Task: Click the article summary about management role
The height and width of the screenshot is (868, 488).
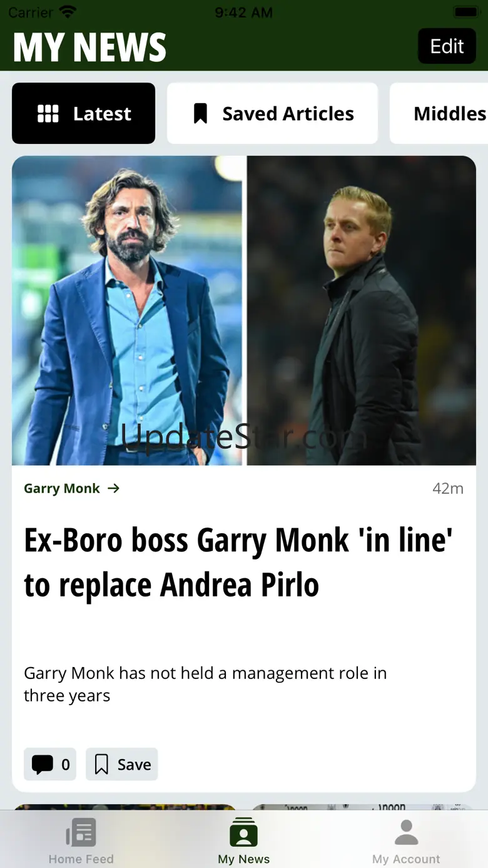Action: click(205, 684)
